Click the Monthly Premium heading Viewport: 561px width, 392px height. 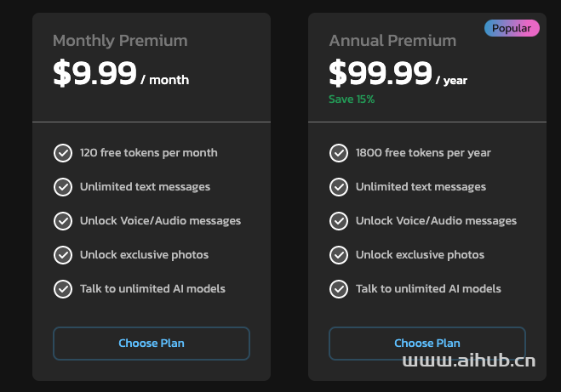tap(120, 41)
